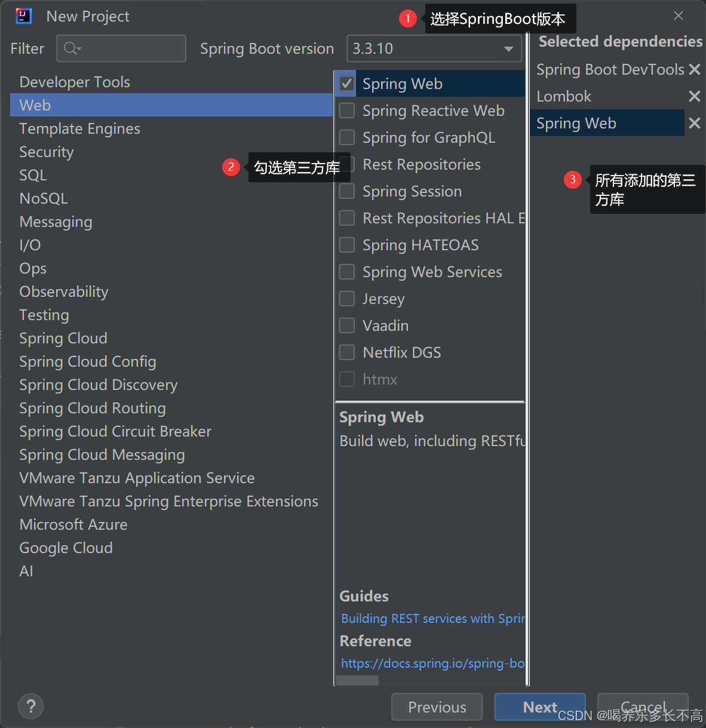The width and height of the screenshot is (706, 728).
Task: Choose Spring Cloud Messaging category
Action: pos(171,454)
